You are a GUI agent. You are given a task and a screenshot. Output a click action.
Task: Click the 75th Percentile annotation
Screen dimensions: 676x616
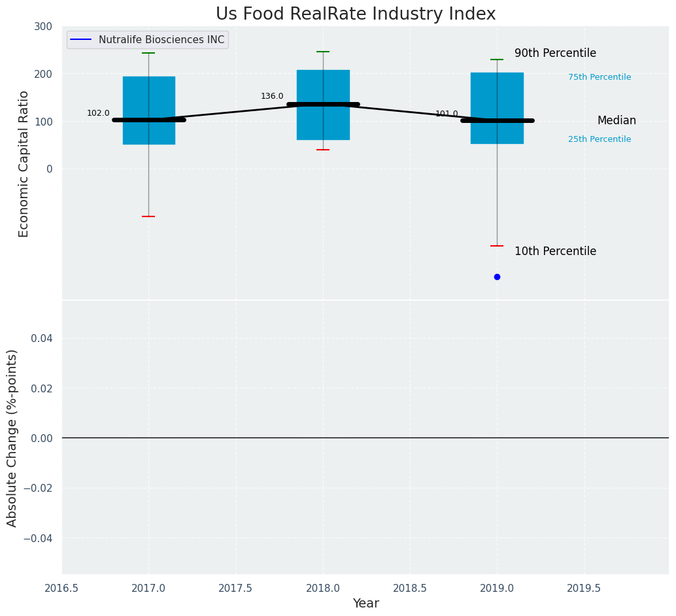(600, 77)
